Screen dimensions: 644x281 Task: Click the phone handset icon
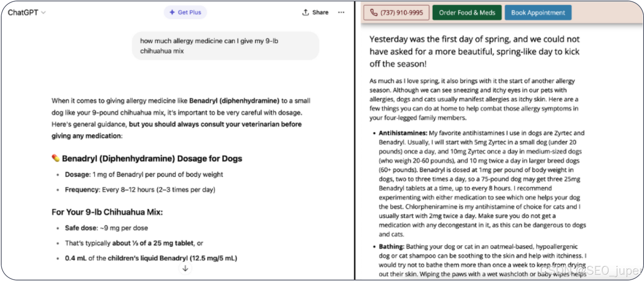[x=374, y=13]
